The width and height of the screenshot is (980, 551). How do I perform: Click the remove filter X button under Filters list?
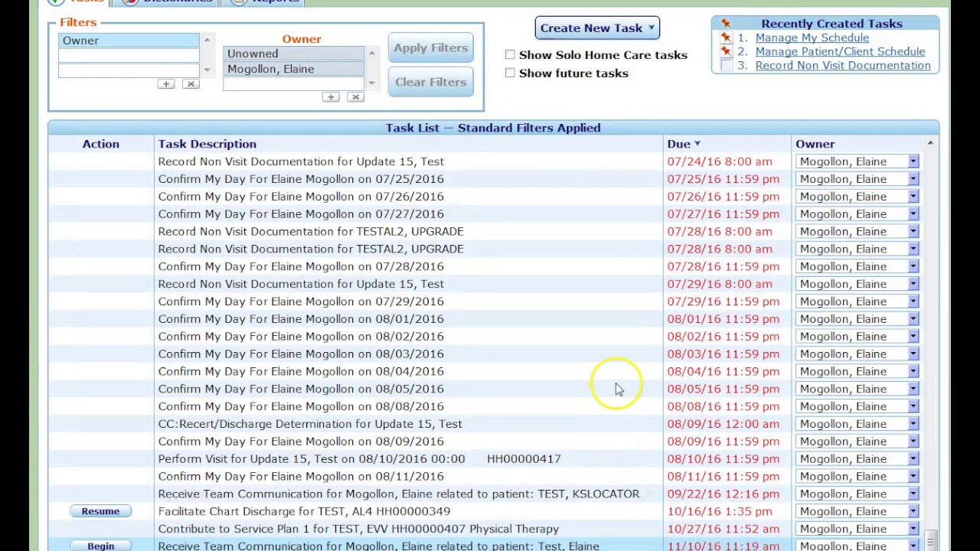(191, 83)
